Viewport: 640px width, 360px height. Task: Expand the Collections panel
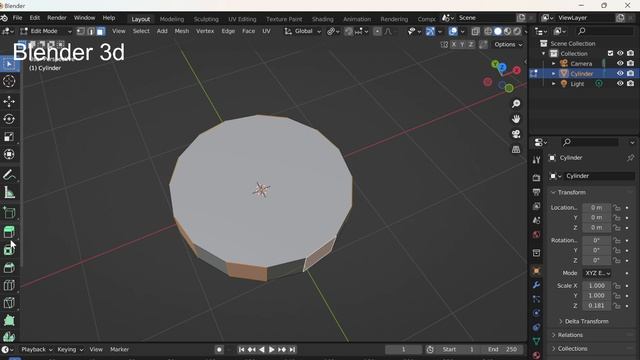(x=572, y=349)
